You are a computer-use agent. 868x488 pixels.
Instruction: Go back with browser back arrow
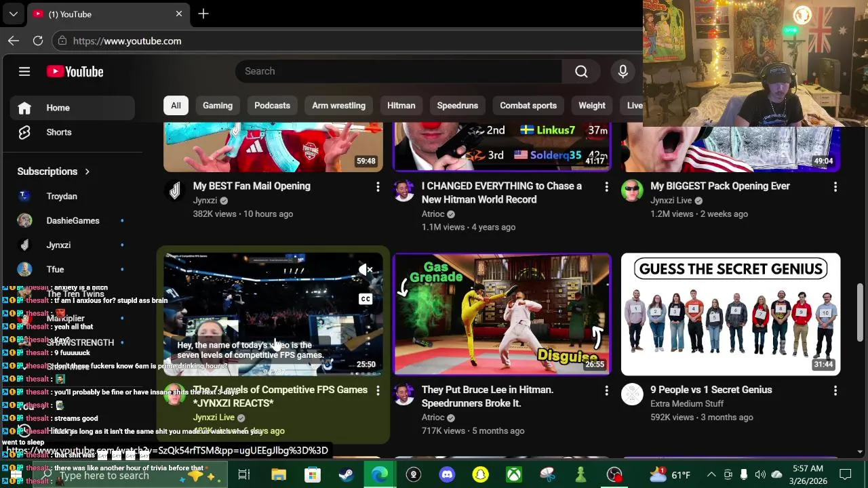[14, 41]
